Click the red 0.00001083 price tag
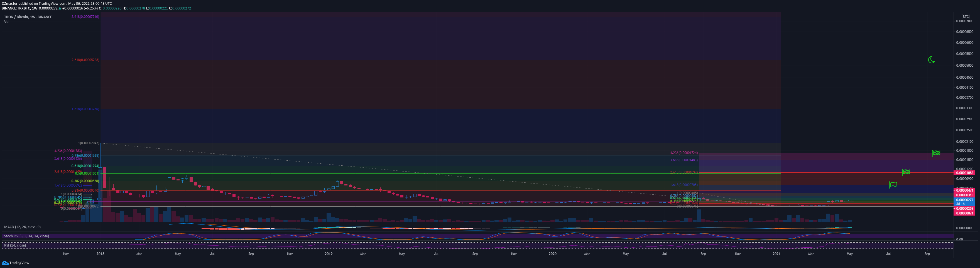The height and width of the screenshot is (268, 980). [x=964, y=173]
